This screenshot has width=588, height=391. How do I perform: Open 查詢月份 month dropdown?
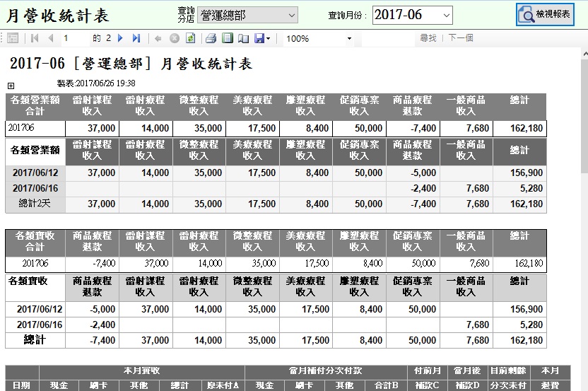point(412,15)
